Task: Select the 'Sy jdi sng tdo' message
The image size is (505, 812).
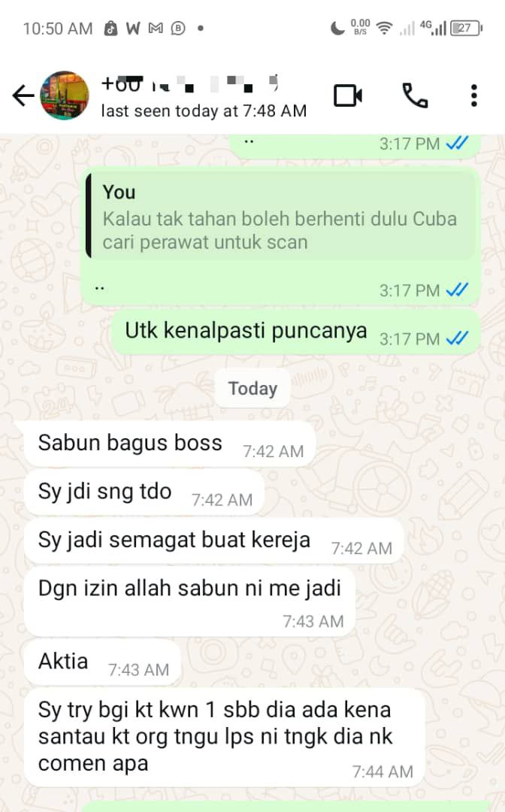Action: 144,492
